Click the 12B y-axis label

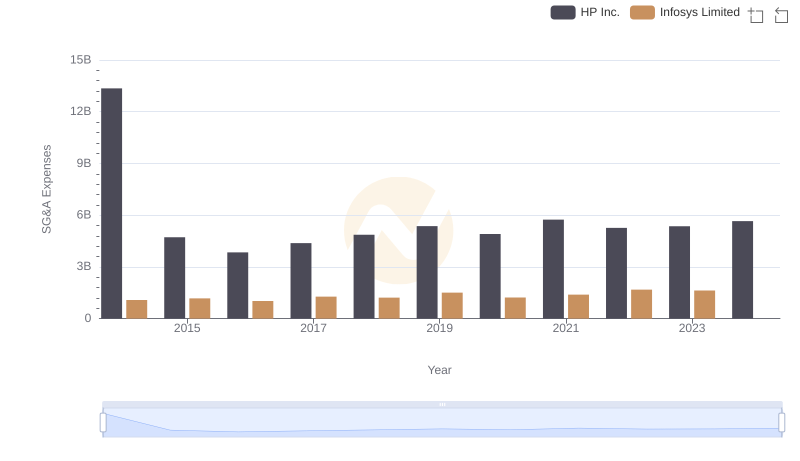pos(81,111)
